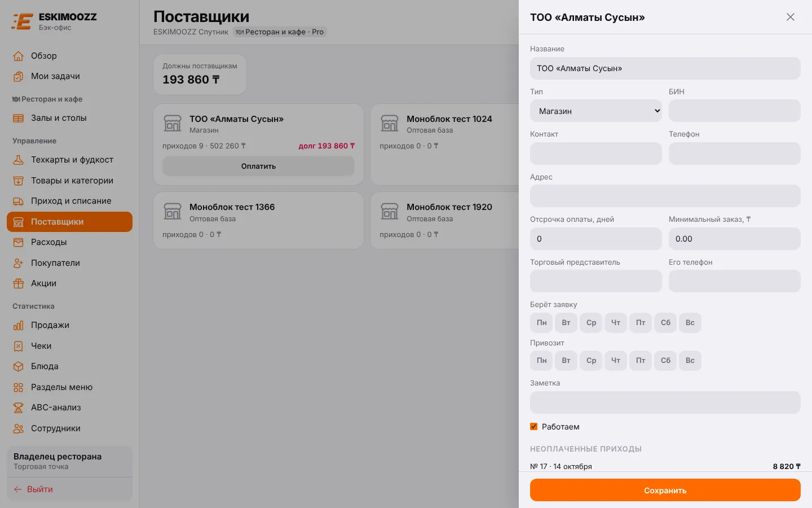The height and width of the screenshot is (508, 812).
Task: Open the Поставщики menu item
Action: pos(69,222)
